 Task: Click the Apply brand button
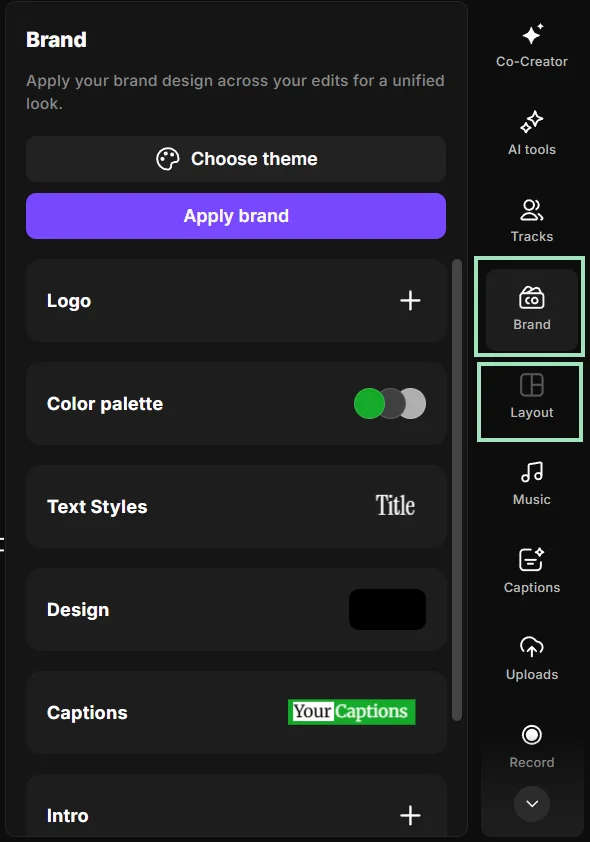[x=236, y=216]
